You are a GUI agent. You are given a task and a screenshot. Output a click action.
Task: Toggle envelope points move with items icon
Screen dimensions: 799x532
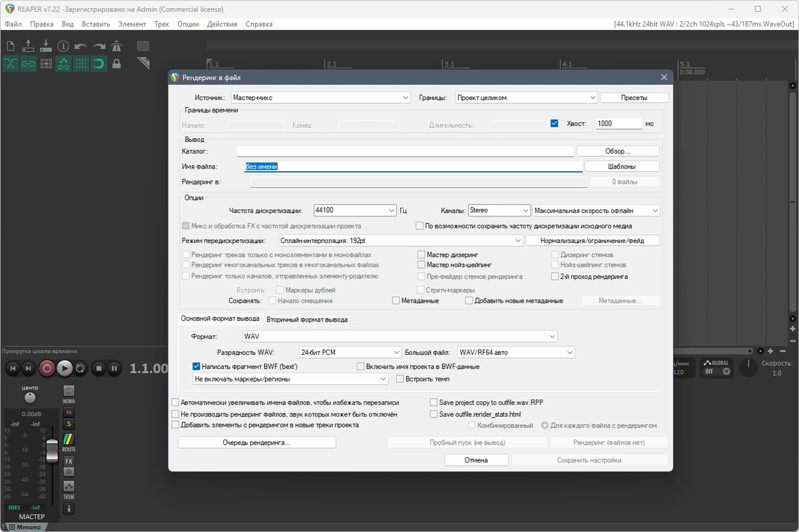click(x=63, y=63)
